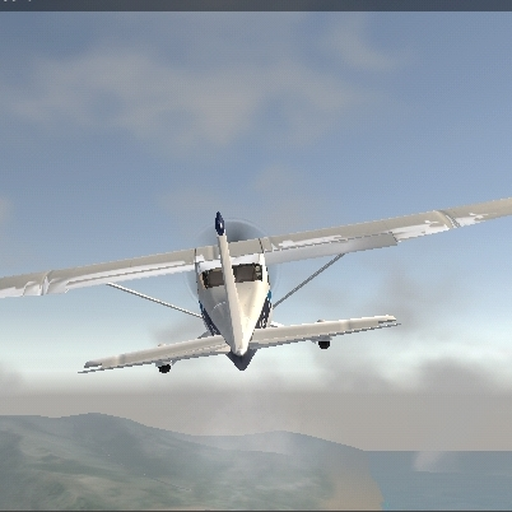Click the right wing of the airplane
This screenshot has width=512, height=512.
coord(388,230)
